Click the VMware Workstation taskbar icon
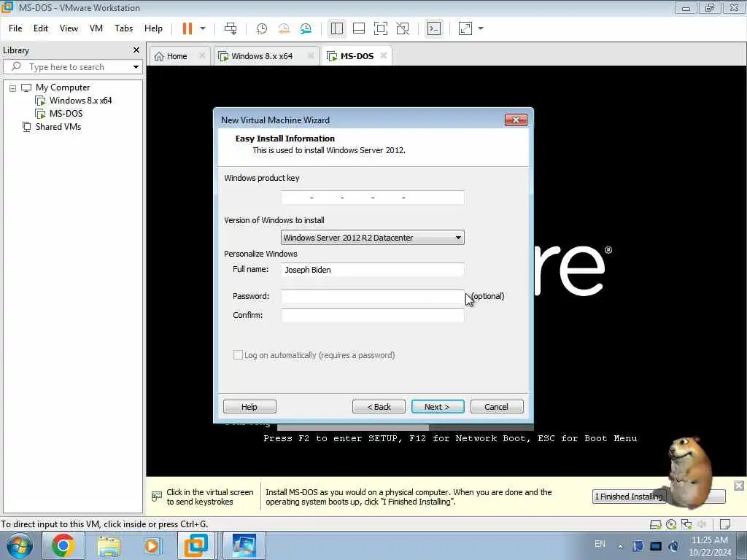 [x=196, y=545]
